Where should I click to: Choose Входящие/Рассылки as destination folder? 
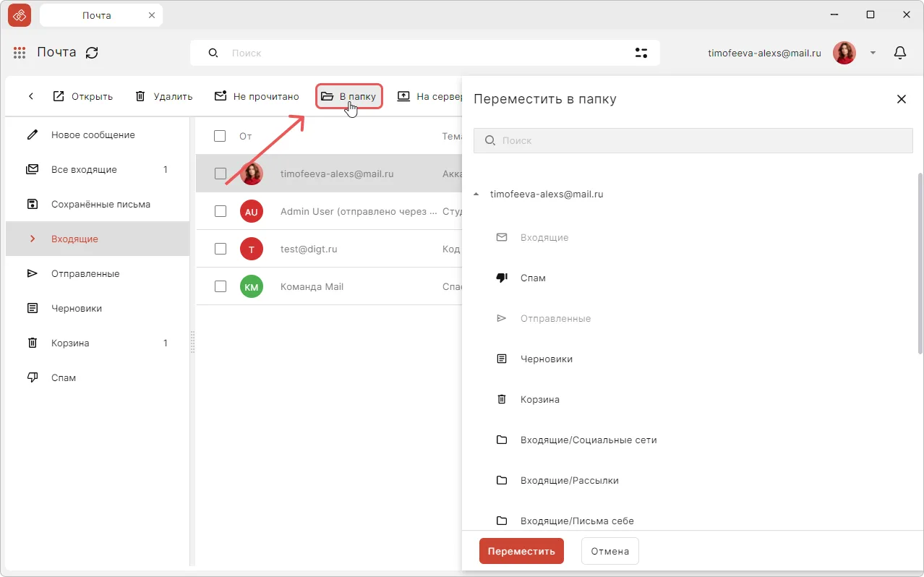click(569, 481)
